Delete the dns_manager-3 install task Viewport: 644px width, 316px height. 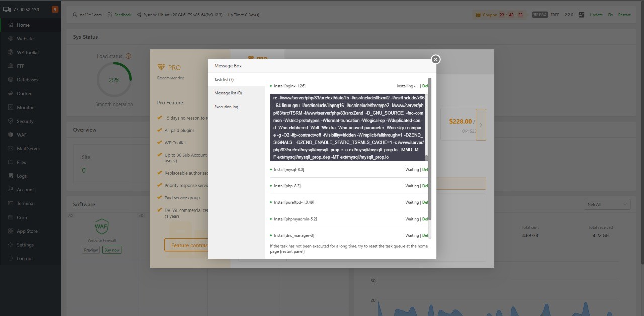(x=425, y=235)
